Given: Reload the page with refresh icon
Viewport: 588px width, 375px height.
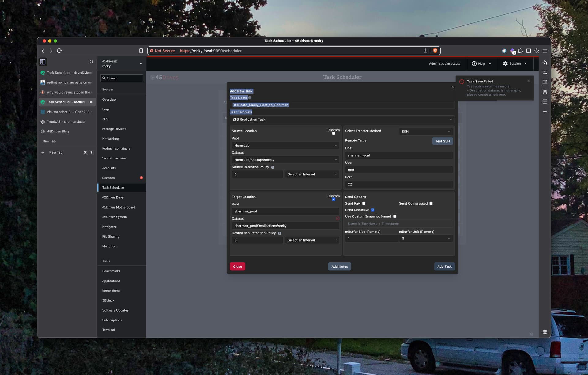Looking at the screenshot, I should [59, 51].
